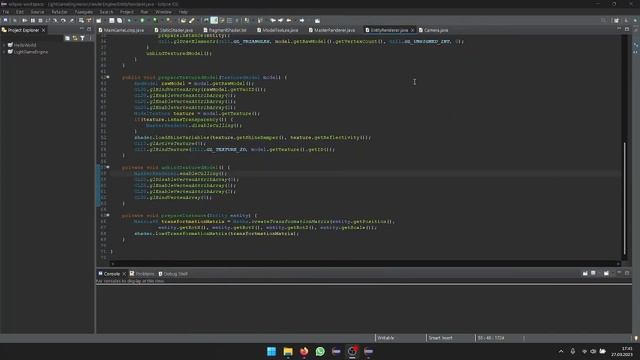Click the Run with Coverage icon
The width and height of the screenshot is (640, 360).
155,20
